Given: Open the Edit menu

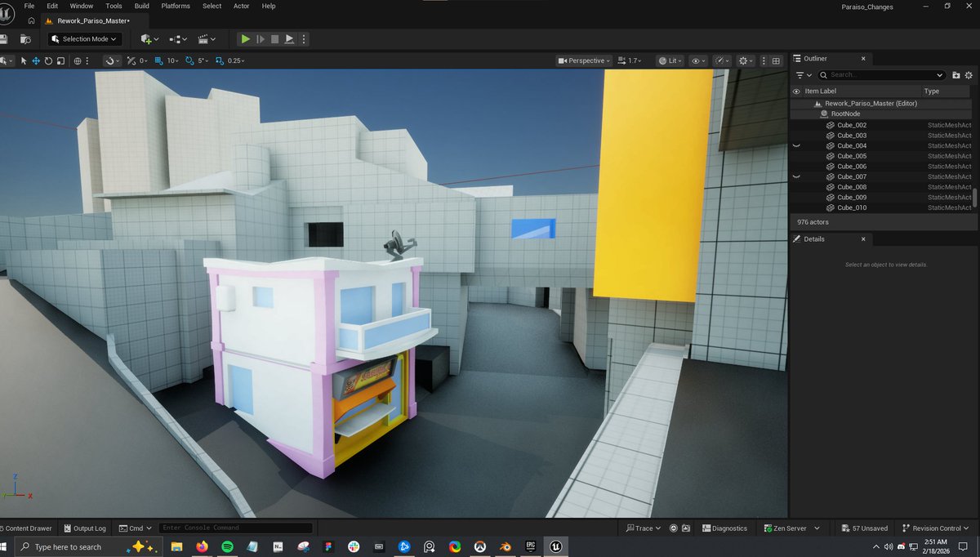Looking at the screenshot, I should pos(52,7).
